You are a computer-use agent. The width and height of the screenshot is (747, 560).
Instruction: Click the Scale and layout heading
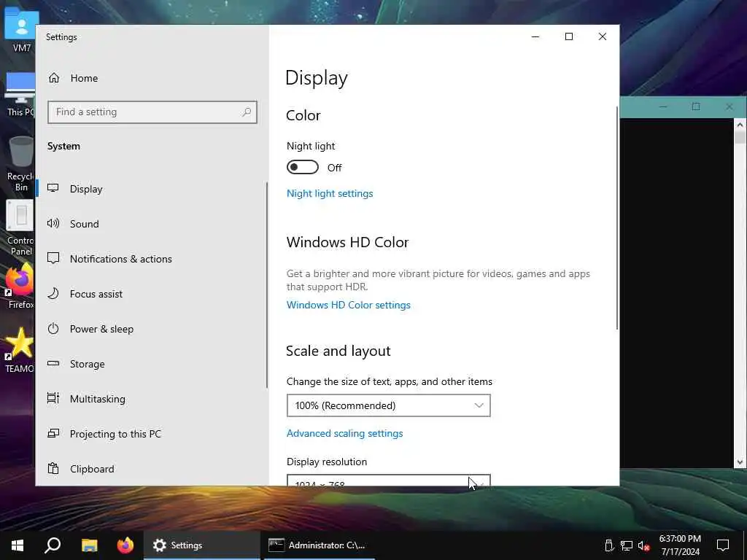[338, 351]
